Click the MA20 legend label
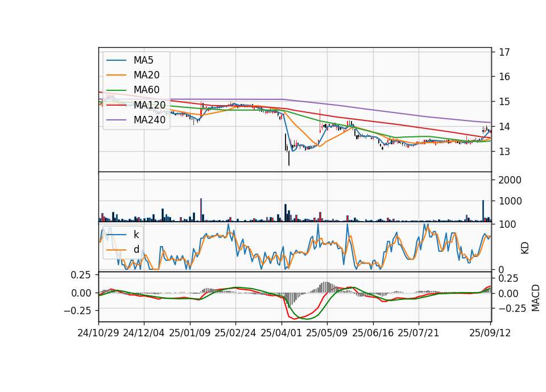 click(146, 75)
